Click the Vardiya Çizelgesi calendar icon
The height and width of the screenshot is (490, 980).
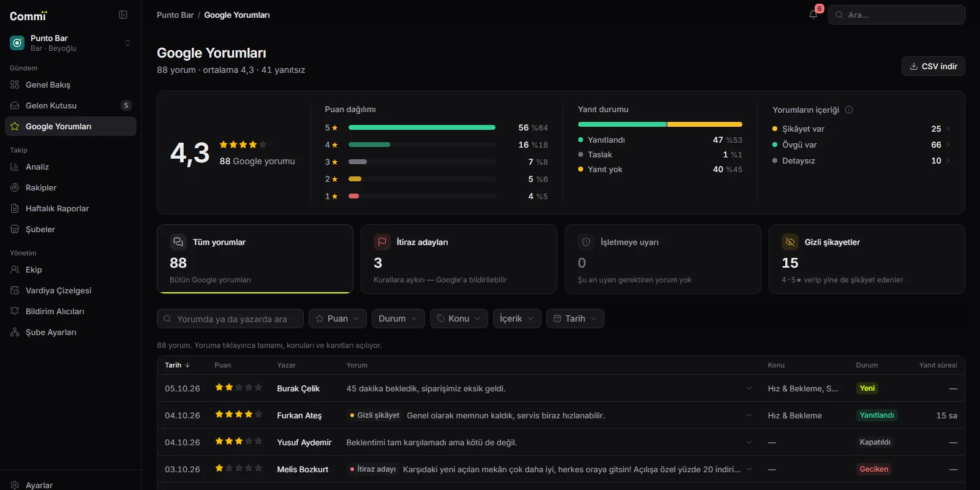pyautogui.click(x=15, y=290)
